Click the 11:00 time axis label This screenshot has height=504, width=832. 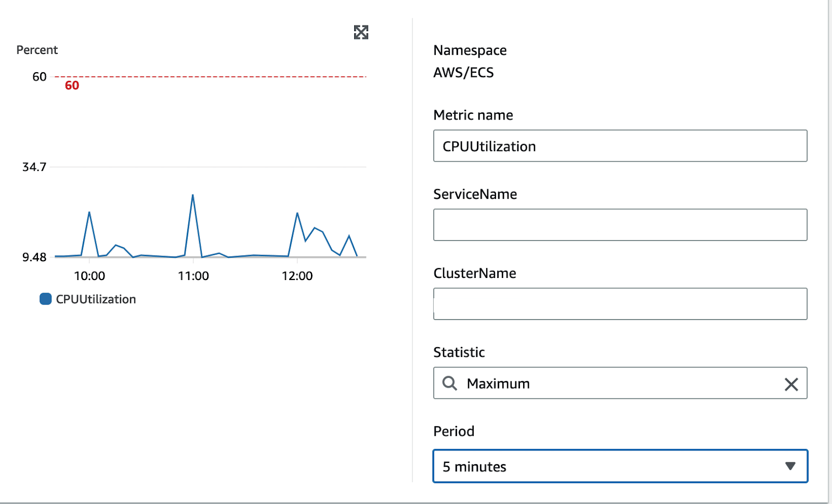click(x=193, y=276)
